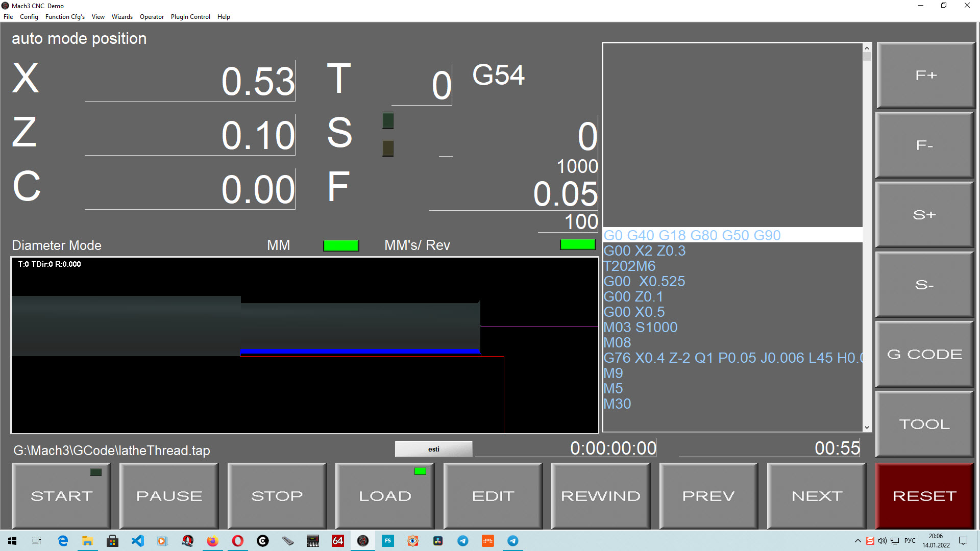
Task: Toggle the MM's/Rev feed mode LED
Action: pyautogui.click(x=578, y=244)
